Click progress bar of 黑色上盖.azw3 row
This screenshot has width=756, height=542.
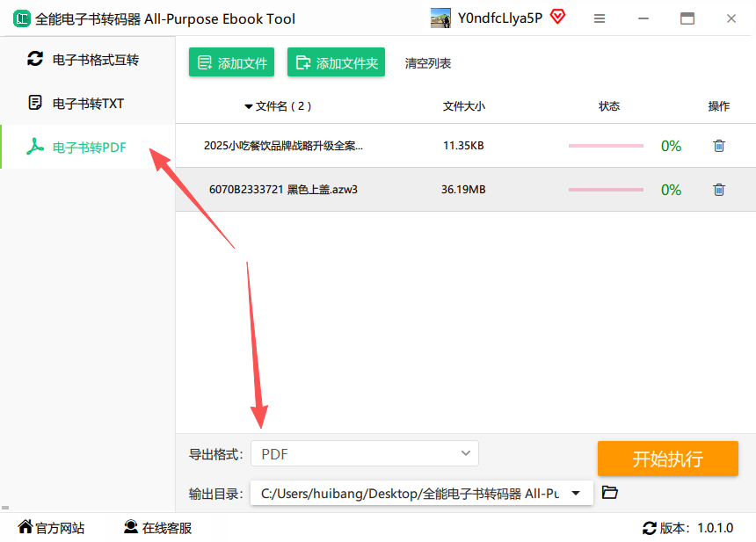[x=606, y=190]
